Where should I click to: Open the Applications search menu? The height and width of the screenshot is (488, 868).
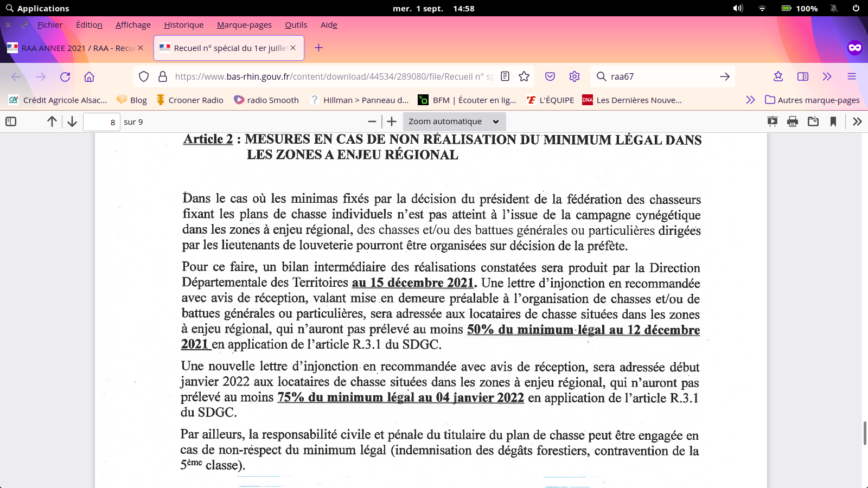click(37, 8)
